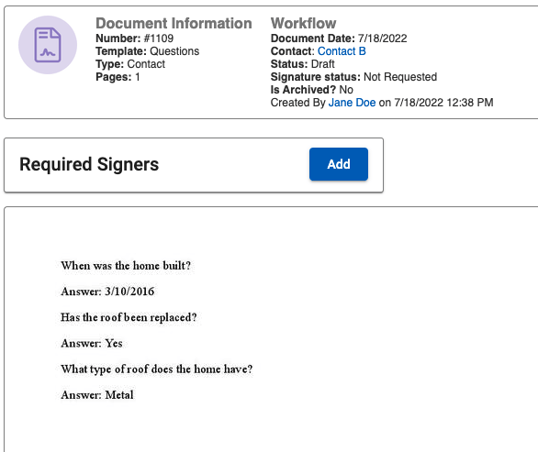Viewport: 538px width, 452px height.
Task: Click the Template: Questions field
Action: 147,51
